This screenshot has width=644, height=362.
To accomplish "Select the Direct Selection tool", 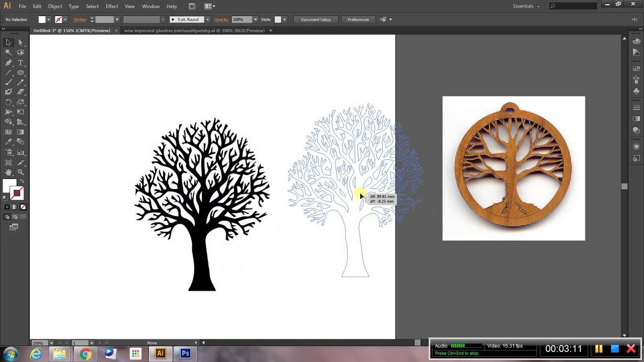I will coord(21,43).
